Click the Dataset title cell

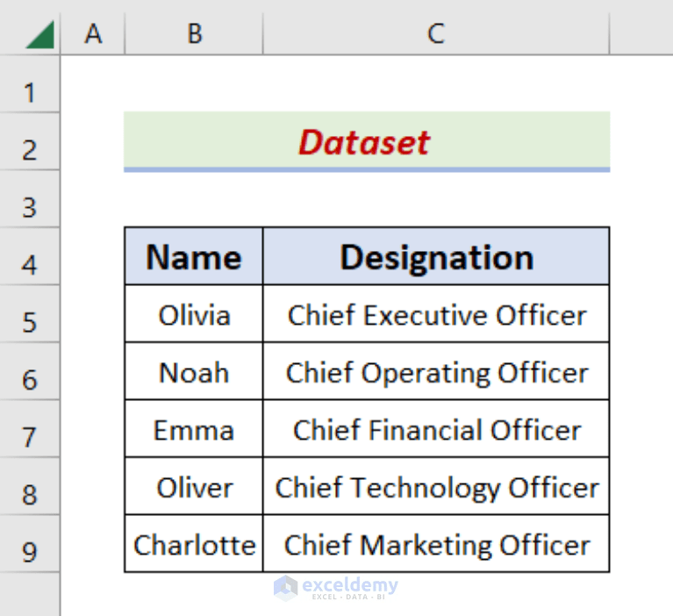(x=367, y=141)
